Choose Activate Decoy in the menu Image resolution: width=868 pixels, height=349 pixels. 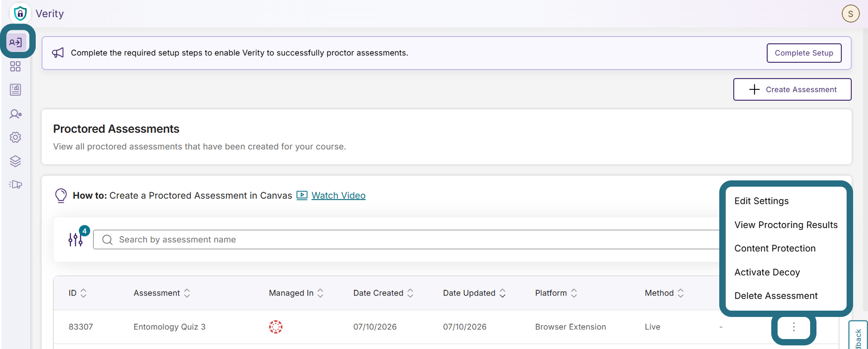pos(767,272)
